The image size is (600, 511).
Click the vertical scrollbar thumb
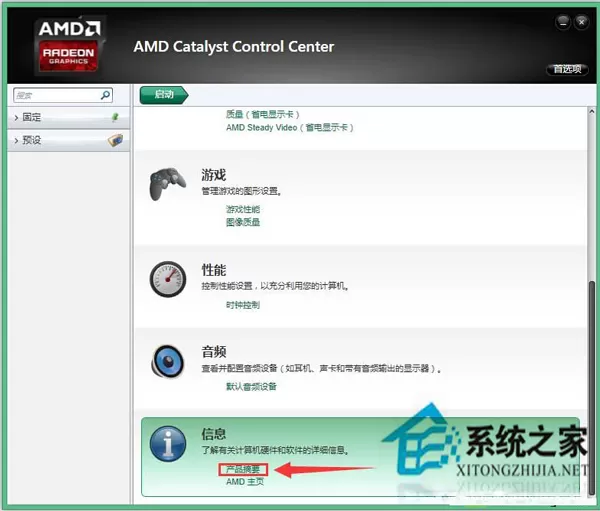pyautogui.click(x=592, y=388)
